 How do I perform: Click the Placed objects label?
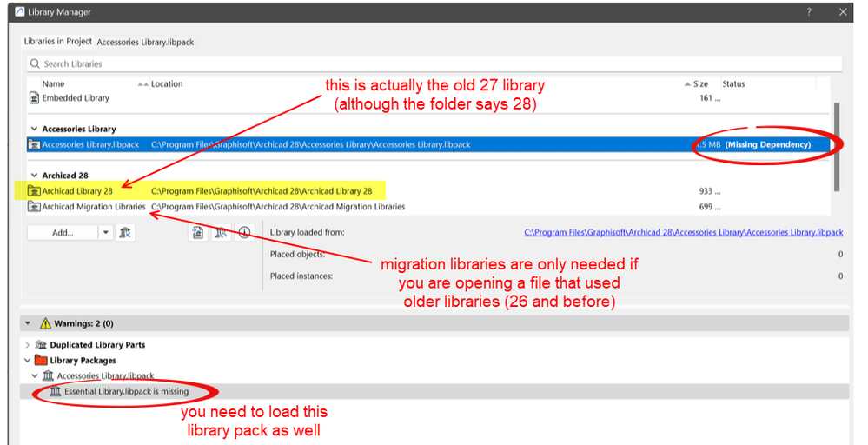[297, 254]
